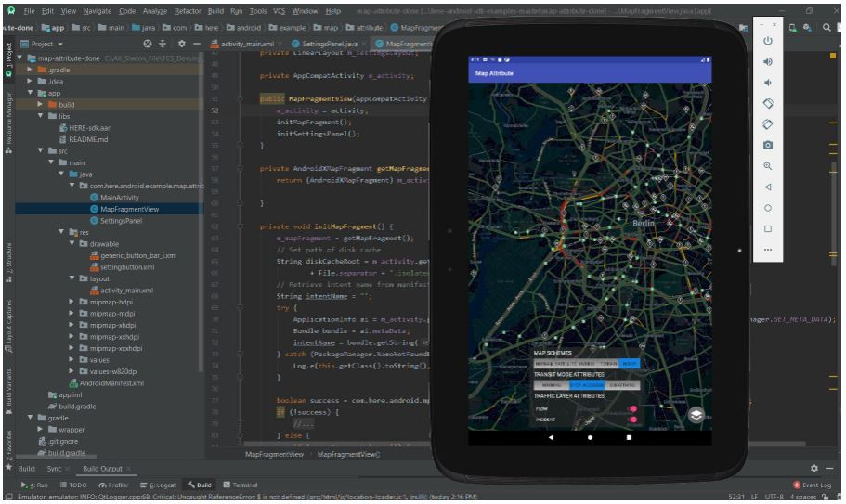Click the app breadcrumb in navigation bar
The width and height of the screenshot is (846, 504).
[x=53, y=28]
